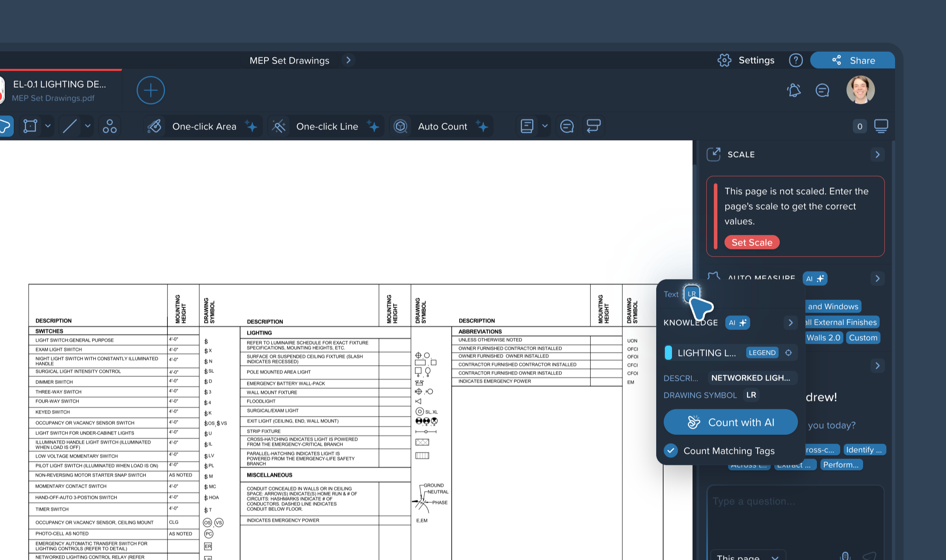Screen dimensions: 946x560
Task: Open the EL-0.1 Lighting page tab
Action: click(59, 90)
